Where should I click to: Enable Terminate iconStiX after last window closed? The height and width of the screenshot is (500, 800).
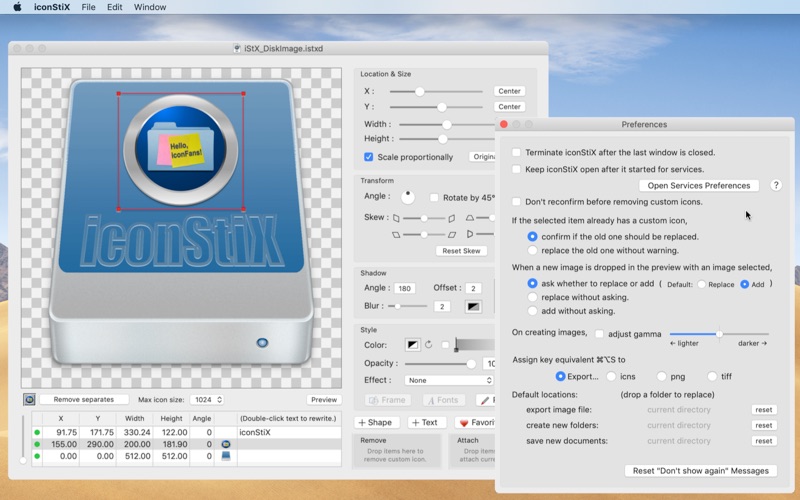[x=516, y=153]
